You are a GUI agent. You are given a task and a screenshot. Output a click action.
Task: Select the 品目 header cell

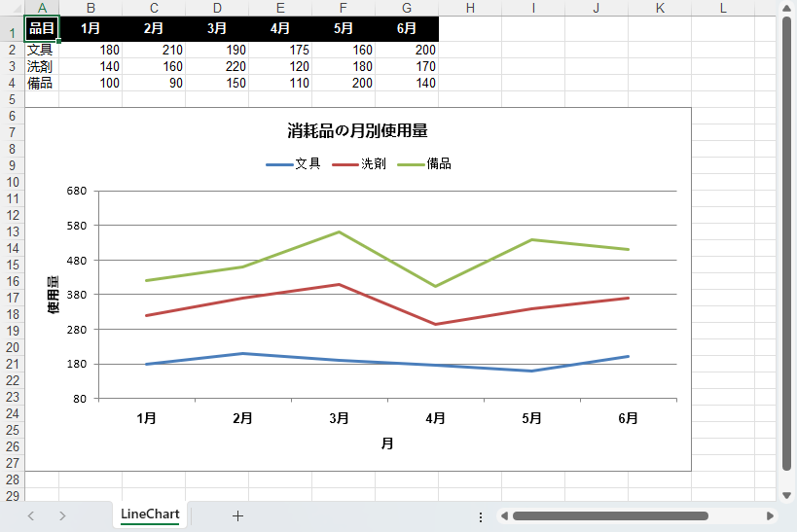point(42,28)
